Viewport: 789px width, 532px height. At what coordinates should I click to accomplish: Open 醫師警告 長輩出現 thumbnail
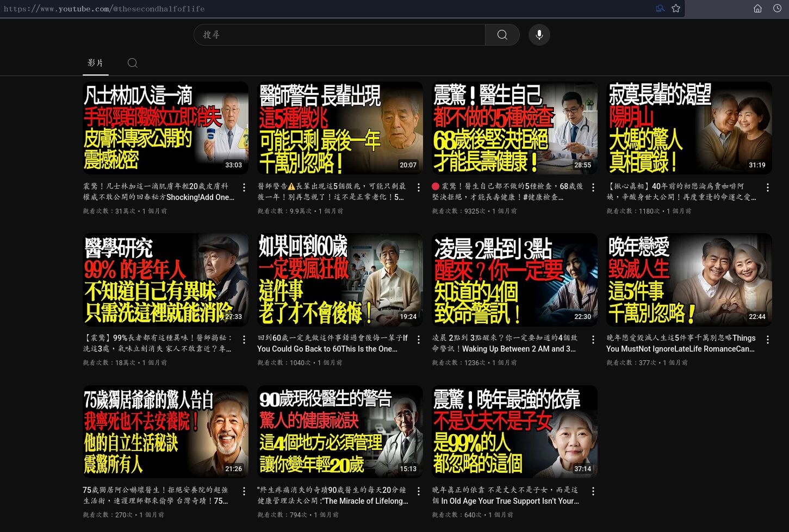(340, 128)
